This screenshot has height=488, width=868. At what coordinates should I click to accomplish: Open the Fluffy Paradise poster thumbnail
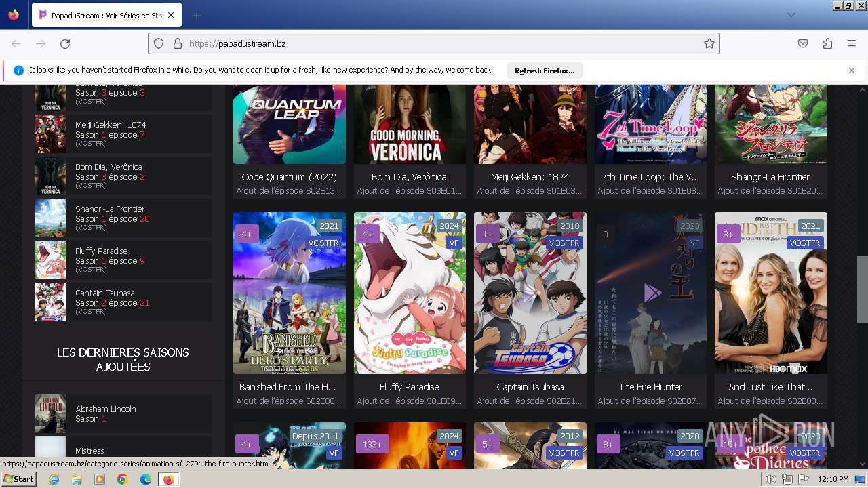click(410, 293)
